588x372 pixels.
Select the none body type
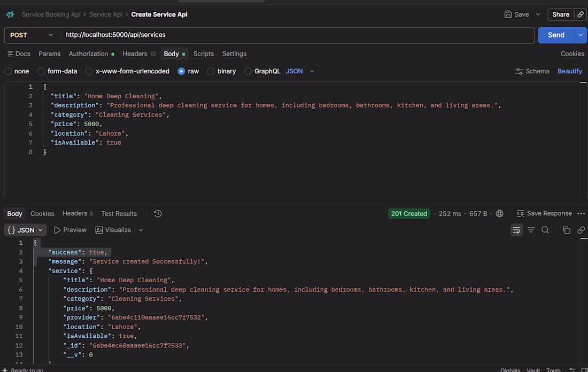(x=17, y=71)
